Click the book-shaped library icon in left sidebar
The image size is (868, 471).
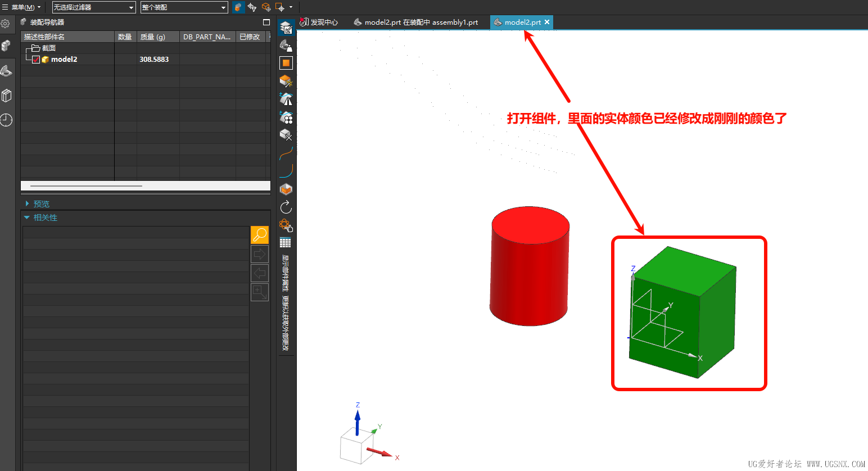pyautogui.click(x=6, y=96)
